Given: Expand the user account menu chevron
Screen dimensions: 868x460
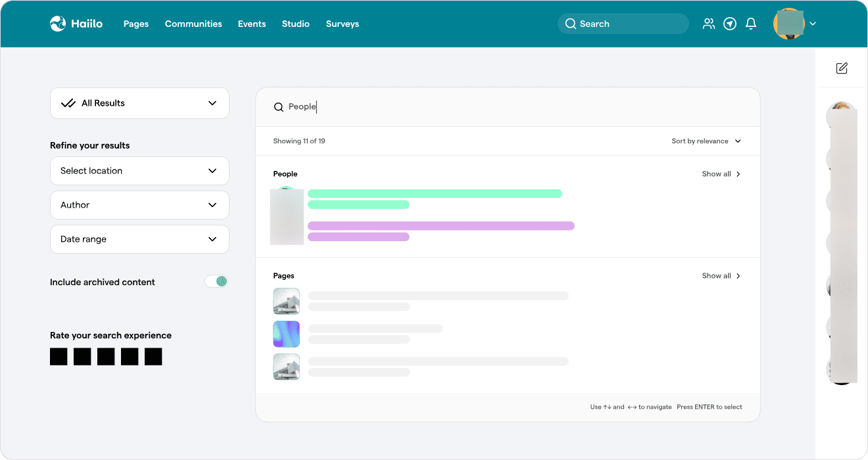Looking at the screenshot, I should click(x=813, y=24).
